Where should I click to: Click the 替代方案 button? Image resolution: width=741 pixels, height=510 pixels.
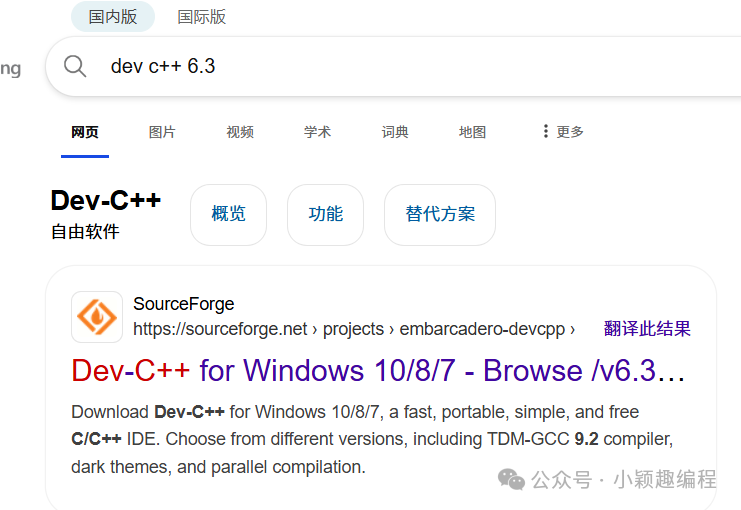pyautogui.click(x=440, y=215)
